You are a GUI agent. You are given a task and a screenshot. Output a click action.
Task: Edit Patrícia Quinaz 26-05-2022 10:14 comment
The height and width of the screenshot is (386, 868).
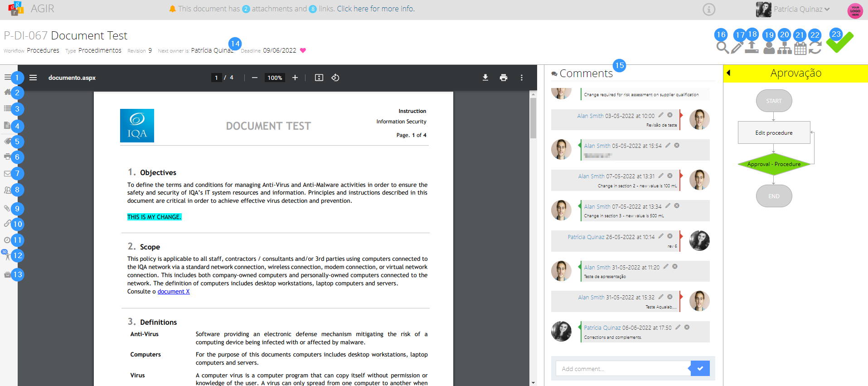pos(661,236)
